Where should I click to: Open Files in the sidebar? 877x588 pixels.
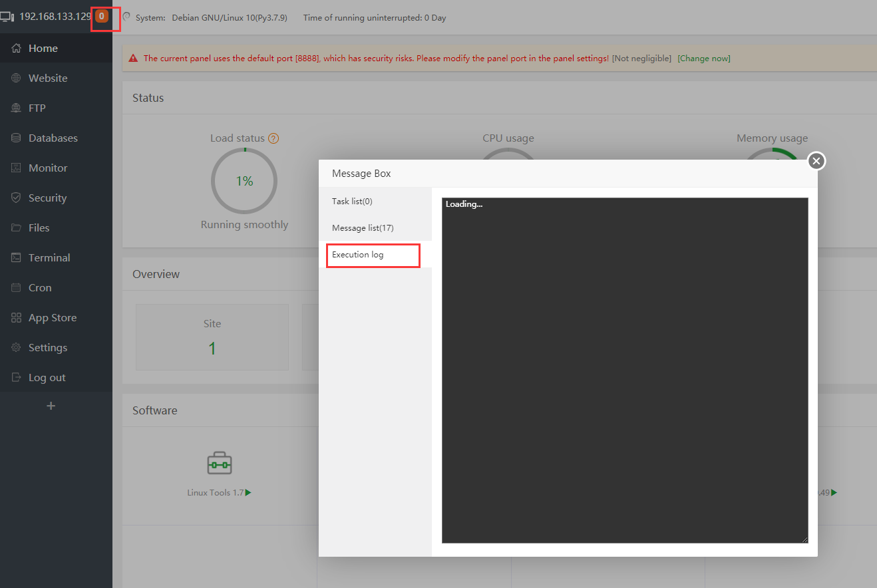pos(39,228)
